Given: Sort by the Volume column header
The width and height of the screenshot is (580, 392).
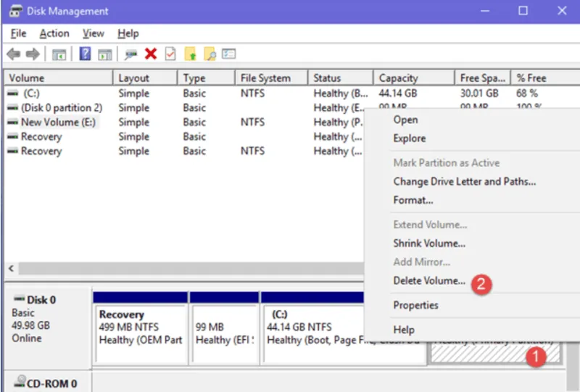Looking at the screenshot, I should tap(59, 78).
